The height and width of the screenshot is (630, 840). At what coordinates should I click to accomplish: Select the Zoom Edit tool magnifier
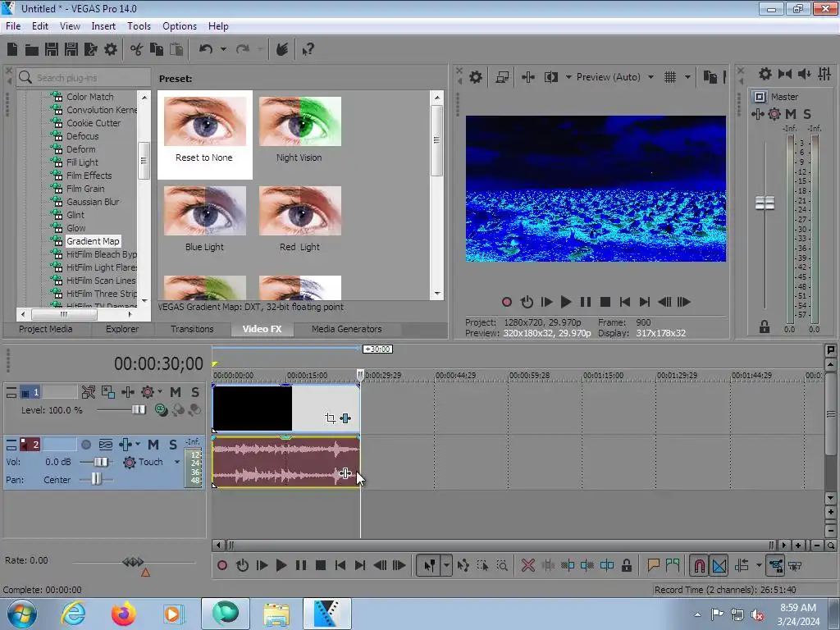pyautogui.click(x=502, y=565)
